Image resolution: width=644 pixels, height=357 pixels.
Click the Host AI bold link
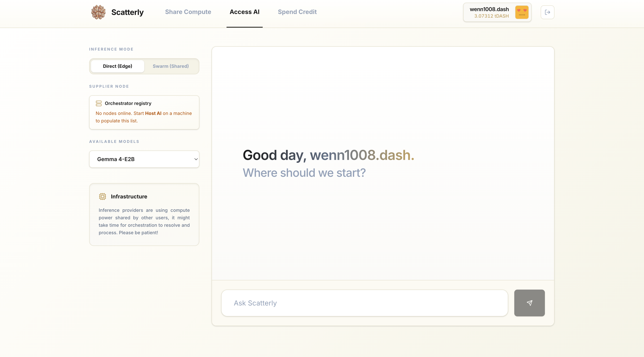(x=153, y=113)
